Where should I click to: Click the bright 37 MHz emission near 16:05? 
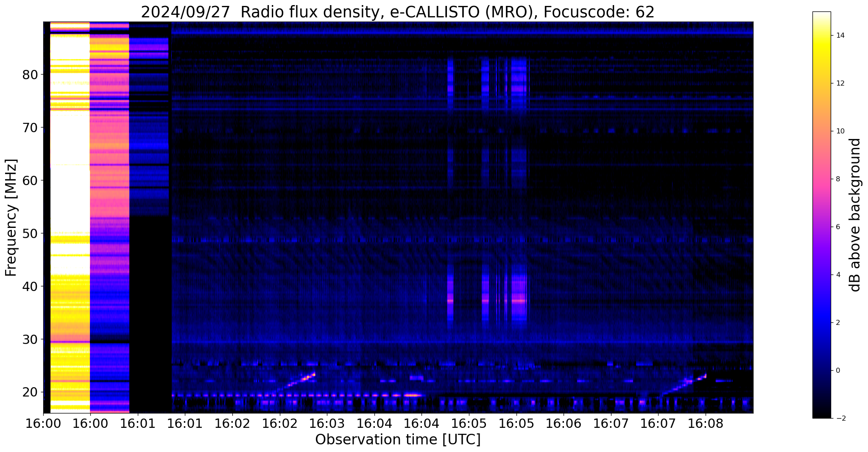(x=519, y=301)
